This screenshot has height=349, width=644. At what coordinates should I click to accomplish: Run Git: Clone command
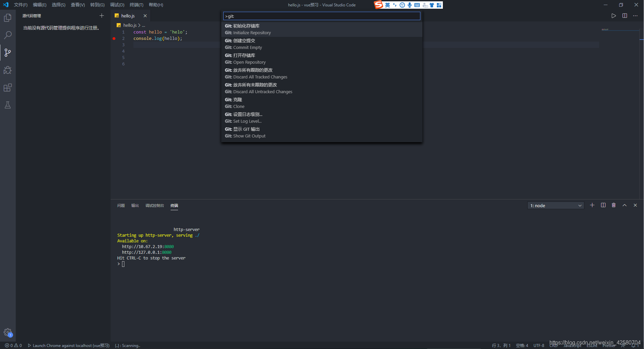[x=321, y=103]
